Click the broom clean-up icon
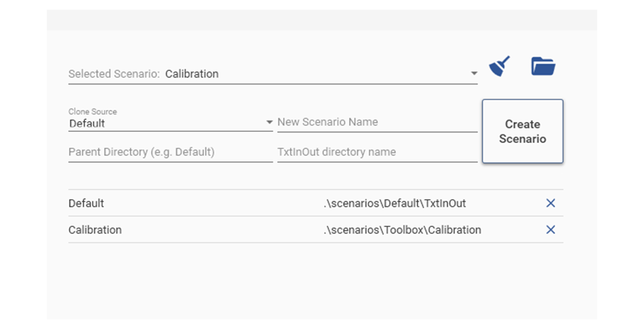 pos(499,67)
